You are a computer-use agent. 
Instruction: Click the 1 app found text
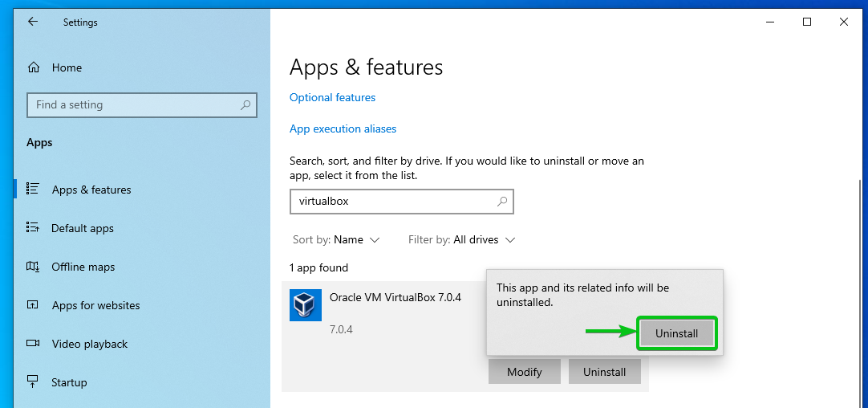(318, 267)
